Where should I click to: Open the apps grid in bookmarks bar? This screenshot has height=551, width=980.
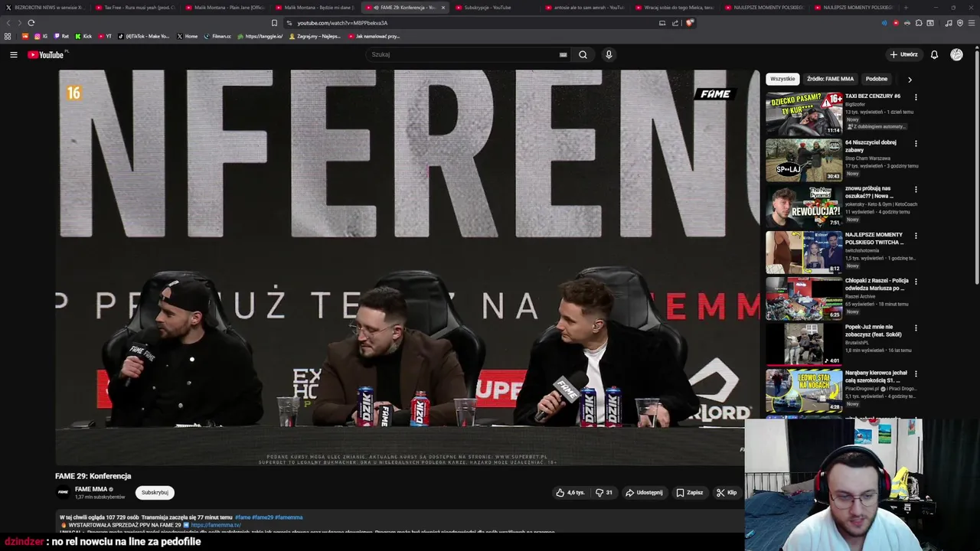8,36
